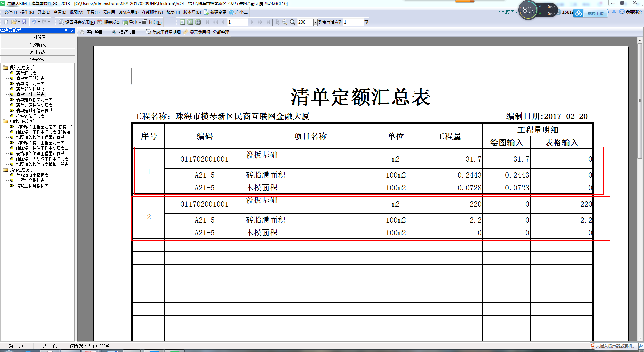
Task: Go to the last page icon
Action: (x=268, y=22)
